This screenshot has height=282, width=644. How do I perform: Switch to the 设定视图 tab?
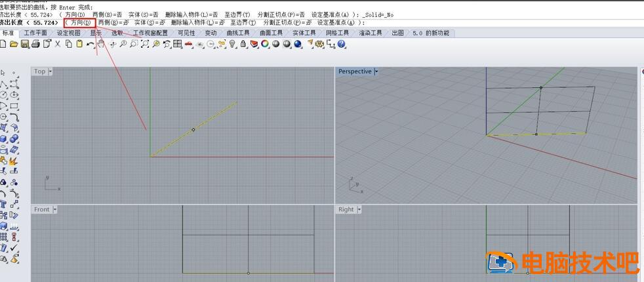tap(69, 33)
